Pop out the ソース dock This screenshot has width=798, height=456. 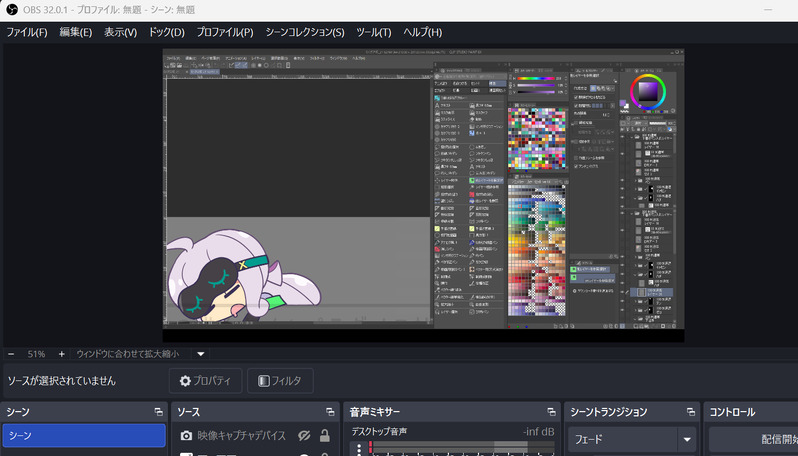tap(330, 412)
